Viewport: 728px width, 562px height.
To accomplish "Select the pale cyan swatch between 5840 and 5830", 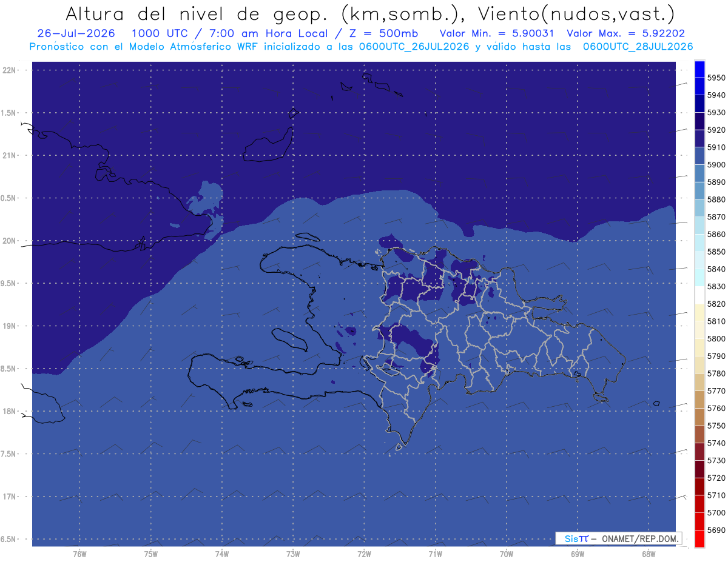I will tap(699, 278).
